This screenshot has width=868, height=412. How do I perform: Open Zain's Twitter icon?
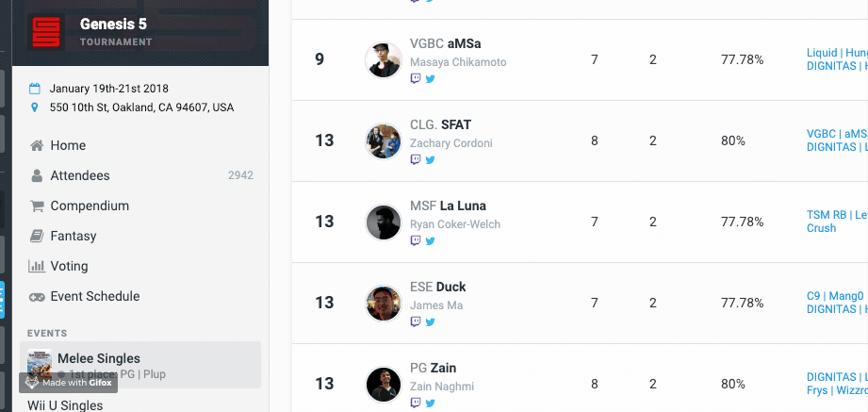[x=430, y=404]
